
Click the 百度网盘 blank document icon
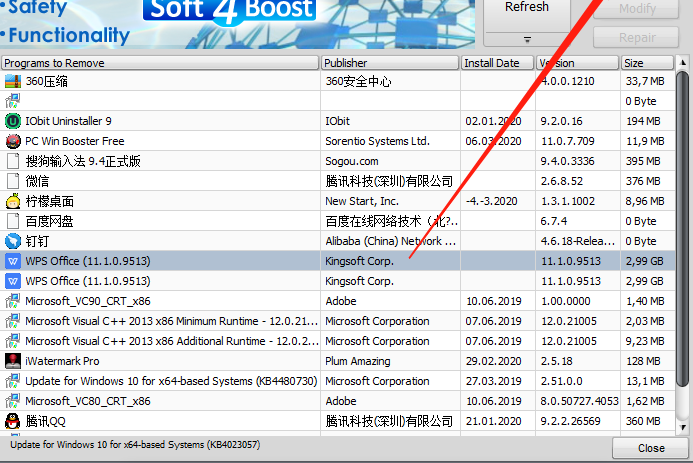[x=13, y=221]
